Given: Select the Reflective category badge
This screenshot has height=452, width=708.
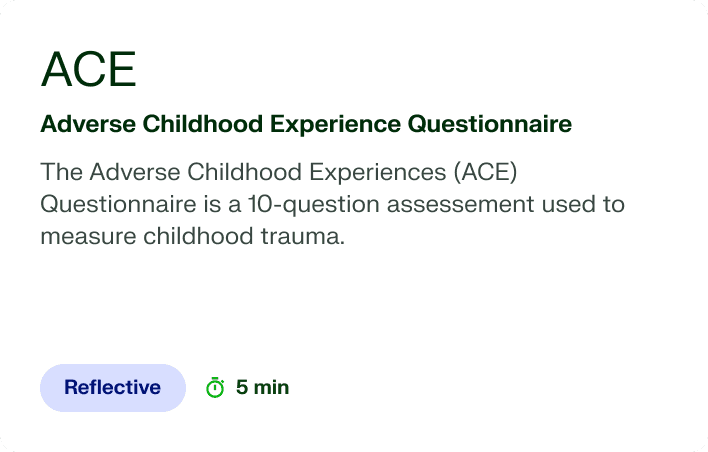Looking at the screenshot, I should [113, 388].
